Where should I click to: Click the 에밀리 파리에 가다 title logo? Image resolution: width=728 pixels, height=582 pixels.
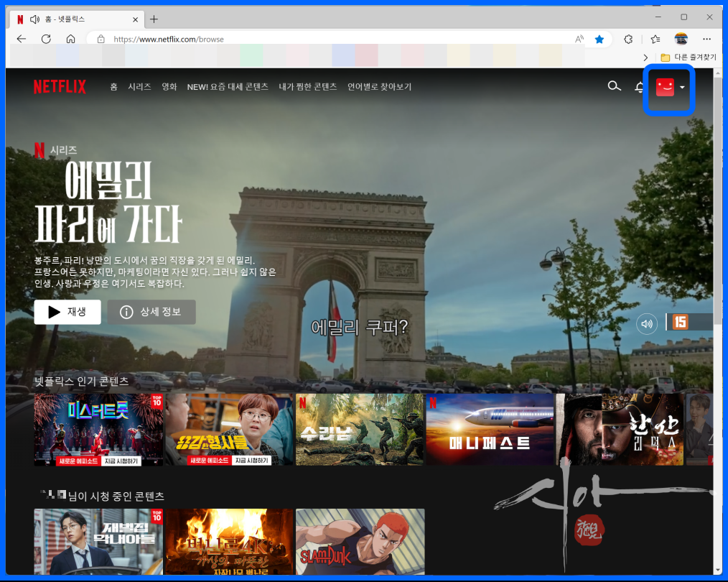(108, 202)
